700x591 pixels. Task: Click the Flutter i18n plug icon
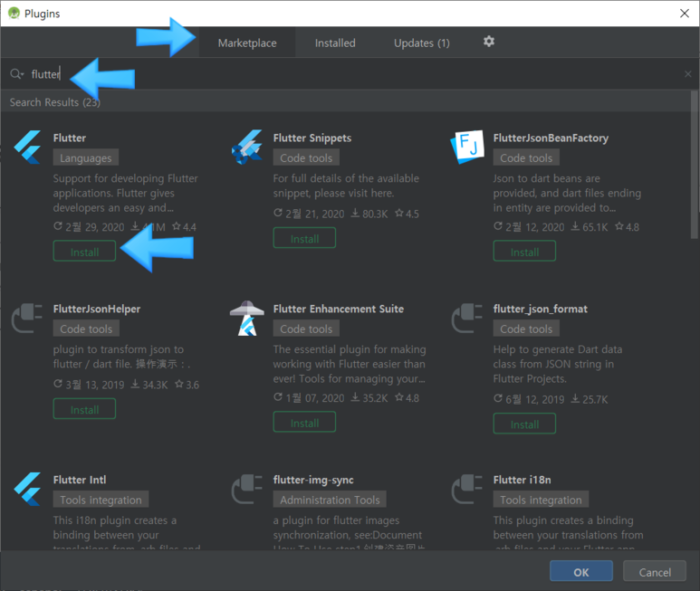tap(467, 489)
